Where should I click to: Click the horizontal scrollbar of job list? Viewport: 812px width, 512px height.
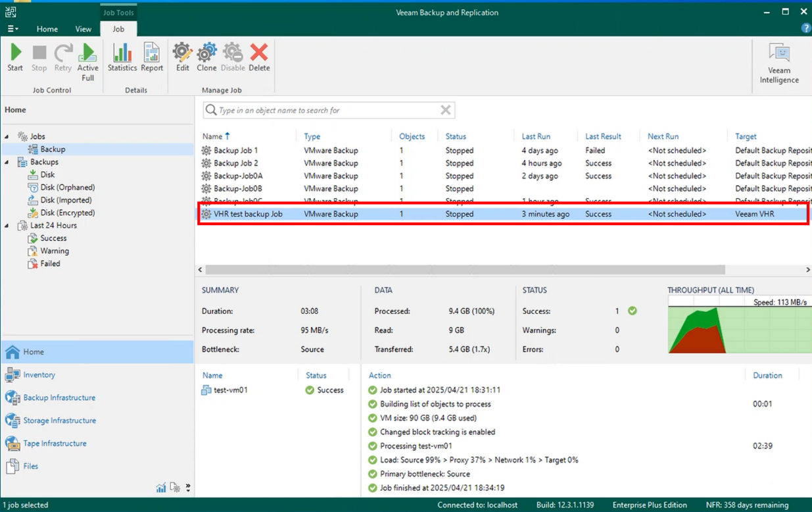pyautogui.click(x=465, y=270)
